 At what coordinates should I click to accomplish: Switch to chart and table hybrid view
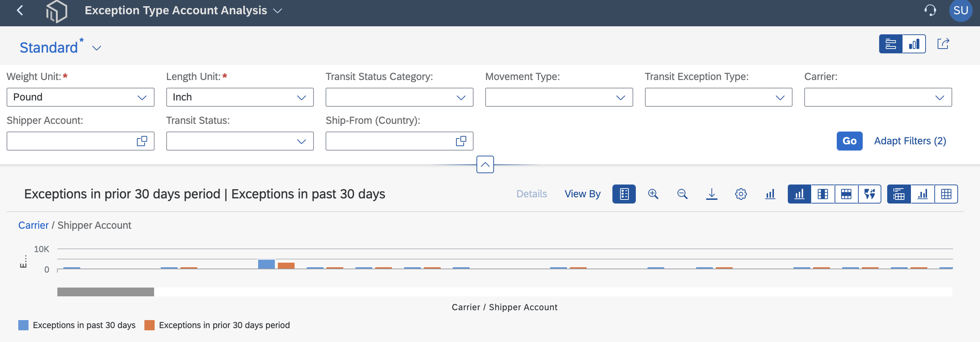pyautogui.click(x=899, y=194)
